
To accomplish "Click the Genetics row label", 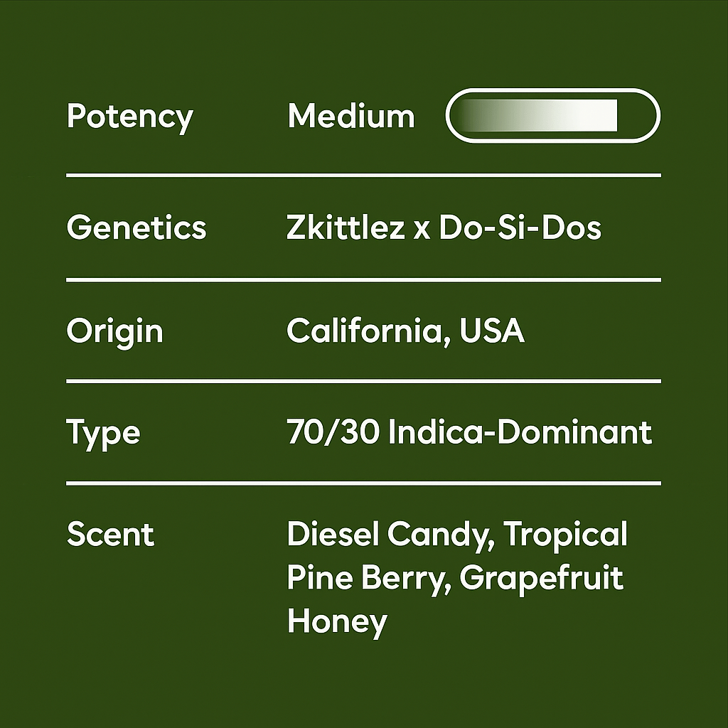I will click(x=136, y=228).
